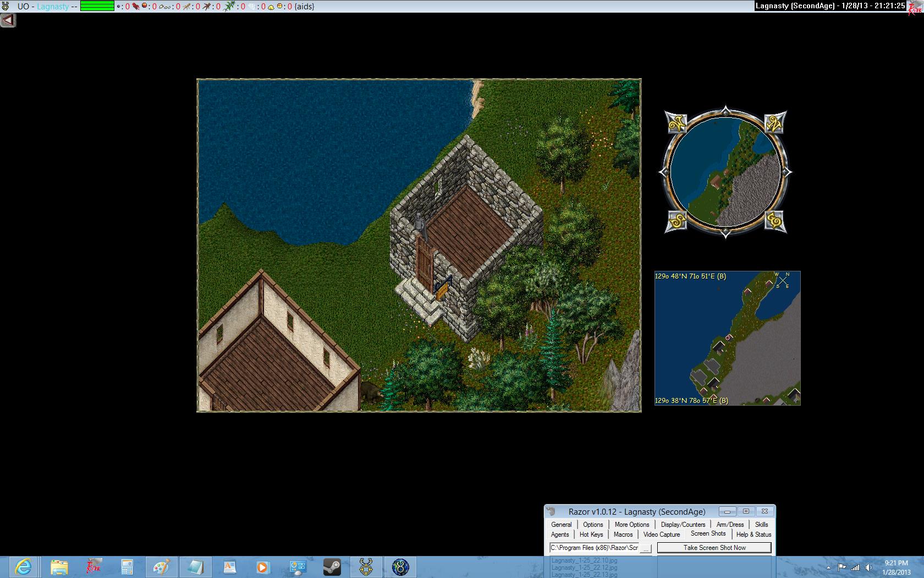
Task: Open Calculator from the taskbar
Action: (127, 566)
